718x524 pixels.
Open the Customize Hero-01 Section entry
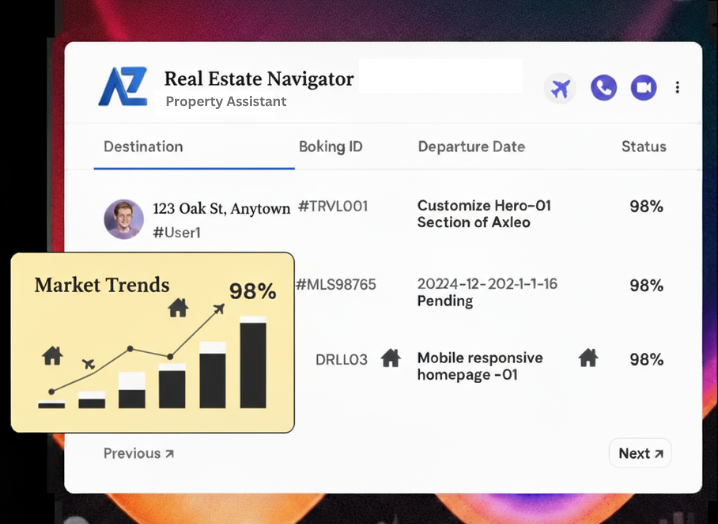484,213
